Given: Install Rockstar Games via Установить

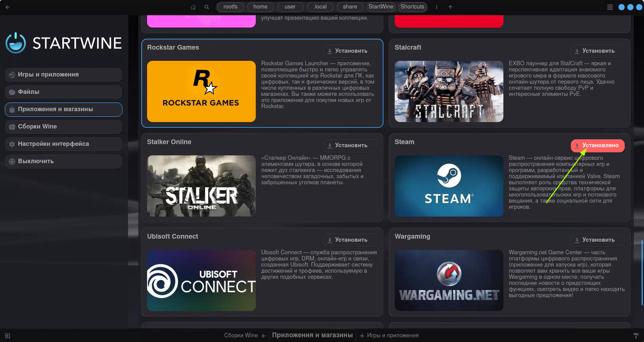Looking at the screenshot, I should (x=350, y=51).
